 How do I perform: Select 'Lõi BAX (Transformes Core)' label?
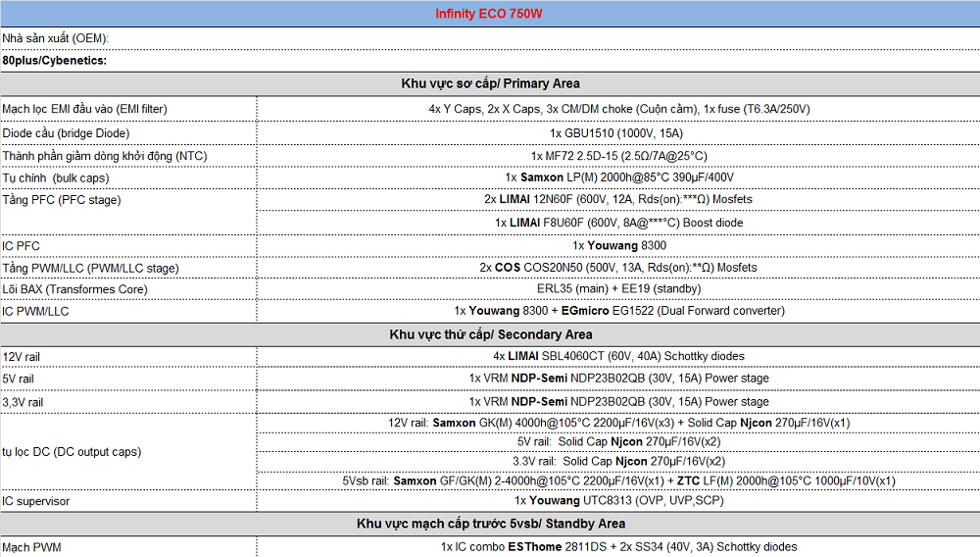pos(75,289)
